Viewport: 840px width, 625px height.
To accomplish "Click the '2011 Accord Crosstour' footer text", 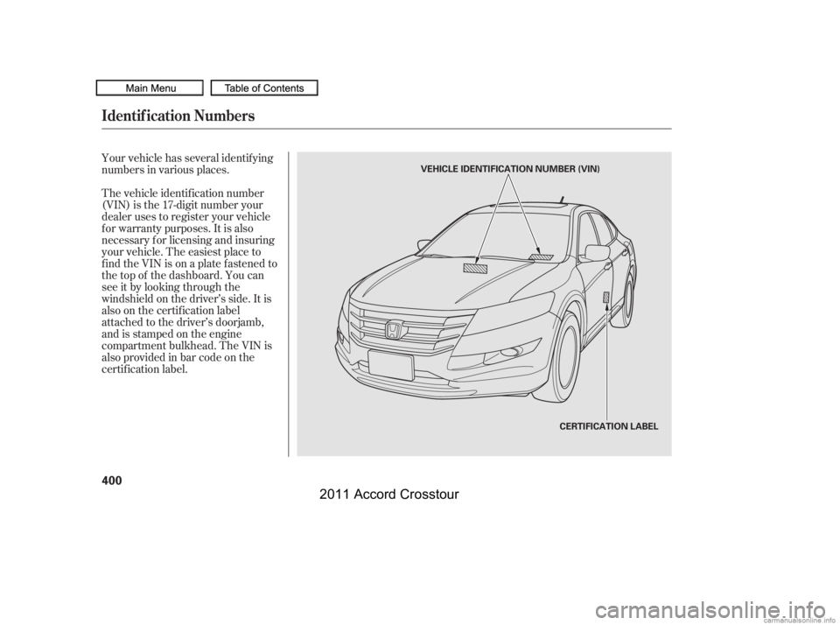I will (x=388, y=495).
